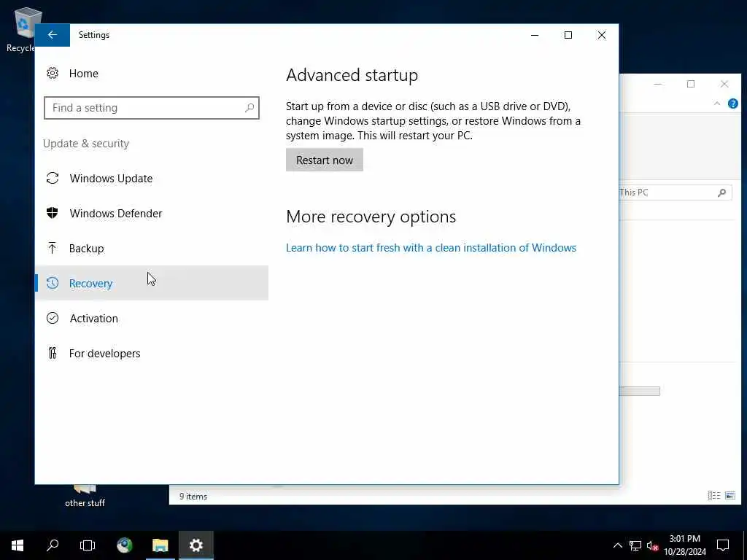Maximize the Settings window

tap(568, 35)
